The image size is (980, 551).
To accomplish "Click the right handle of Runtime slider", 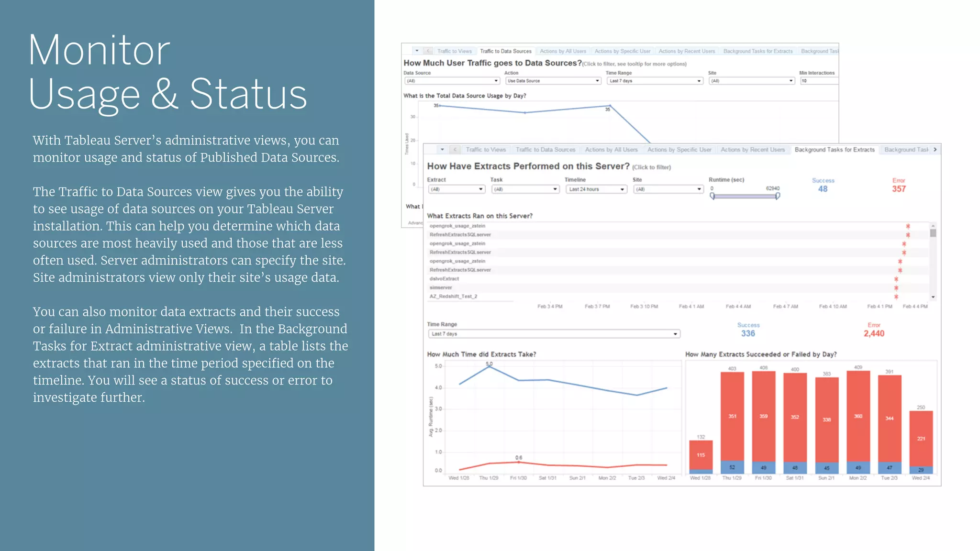I will pos(777,196).
